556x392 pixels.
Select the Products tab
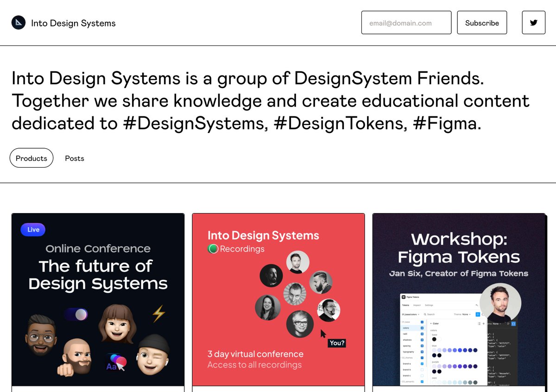coord(32,158)
